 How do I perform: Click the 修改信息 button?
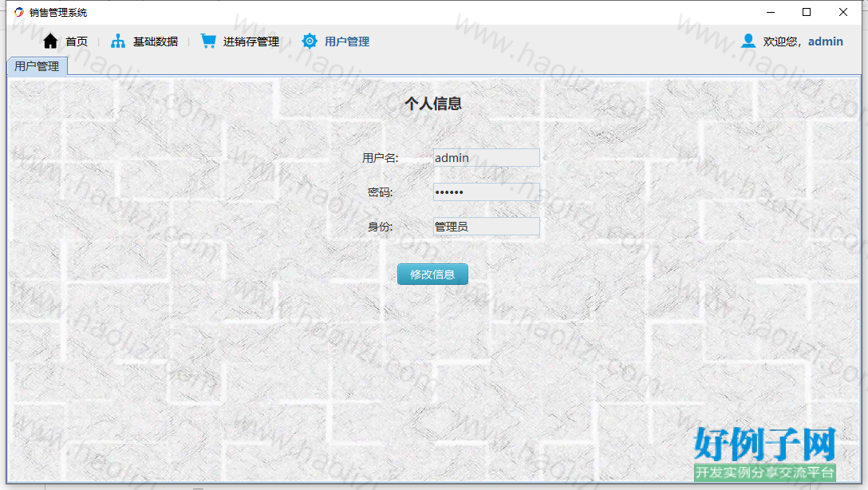click(x=432, y=274)
